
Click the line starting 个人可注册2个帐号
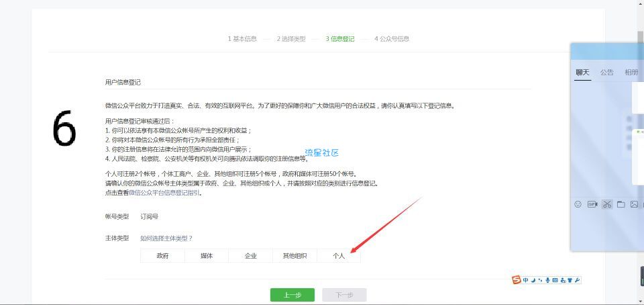(x=231, y=173)
